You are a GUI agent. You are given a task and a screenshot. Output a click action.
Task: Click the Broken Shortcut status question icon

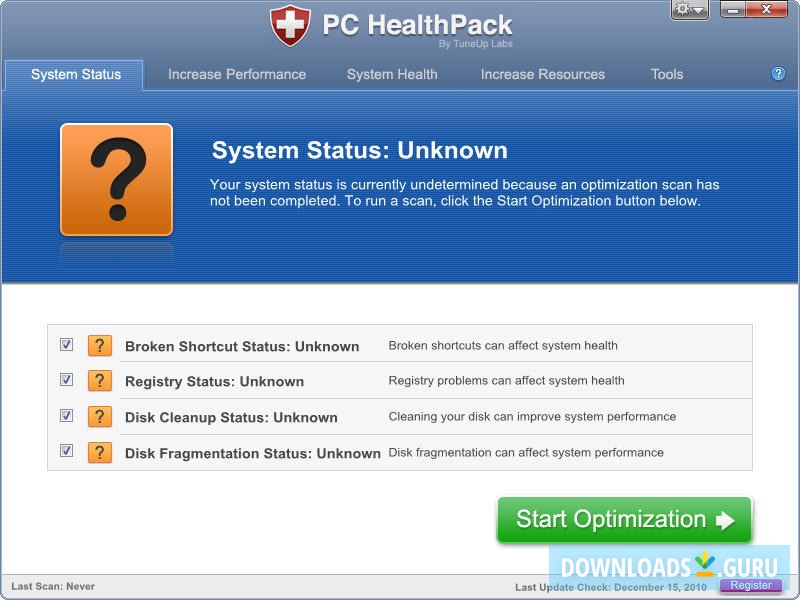coord(99,345)
